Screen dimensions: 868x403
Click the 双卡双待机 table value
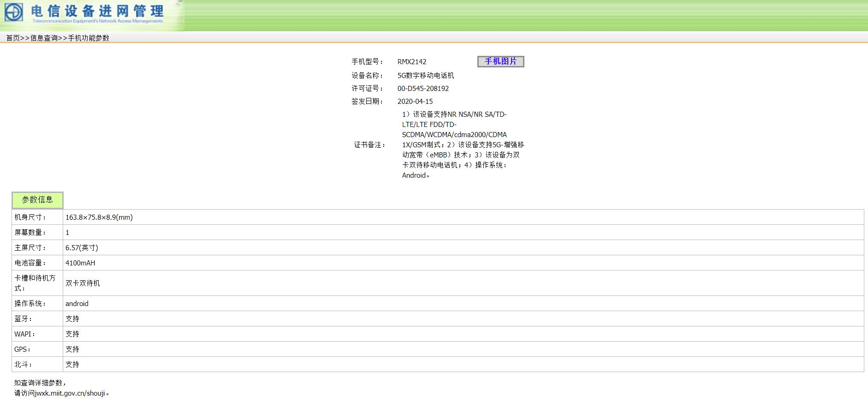pyautogui.click(x=83, y=283)
